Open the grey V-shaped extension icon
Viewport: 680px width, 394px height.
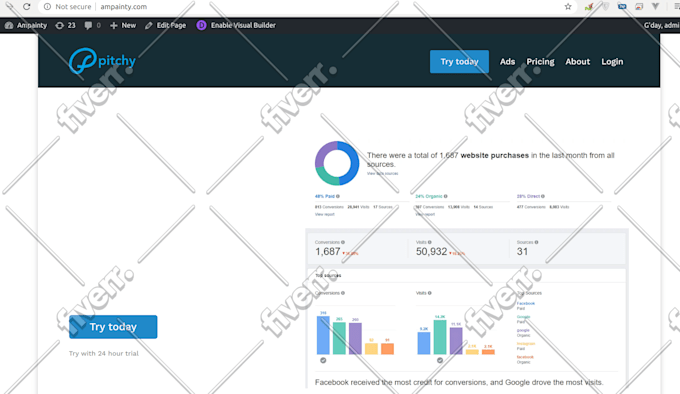(655, 6)
